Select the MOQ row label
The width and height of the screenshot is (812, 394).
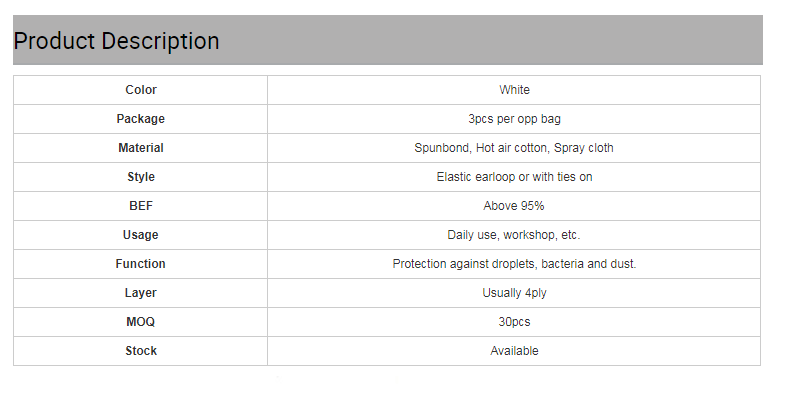click(x=140, y=322)
